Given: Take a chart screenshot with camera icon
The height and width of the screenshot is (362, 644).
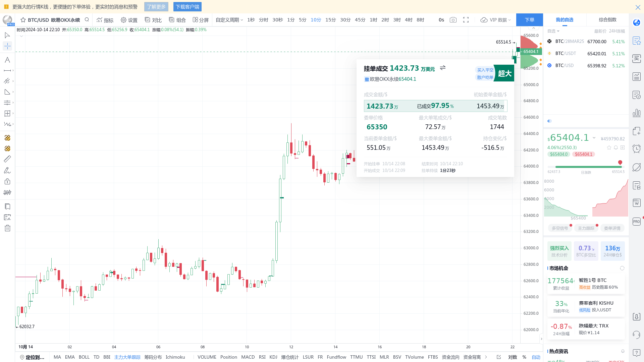Looking at the screenshot, I should 453,20.
